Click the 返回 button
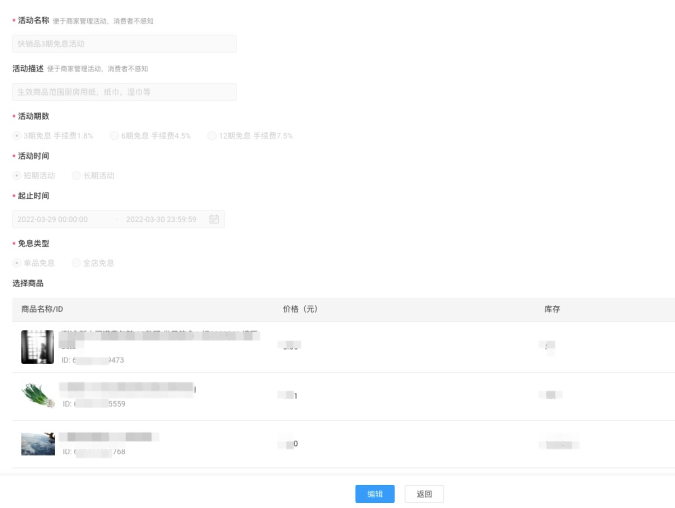The height and width of the screenshot is (508, 675). [424, 494]
